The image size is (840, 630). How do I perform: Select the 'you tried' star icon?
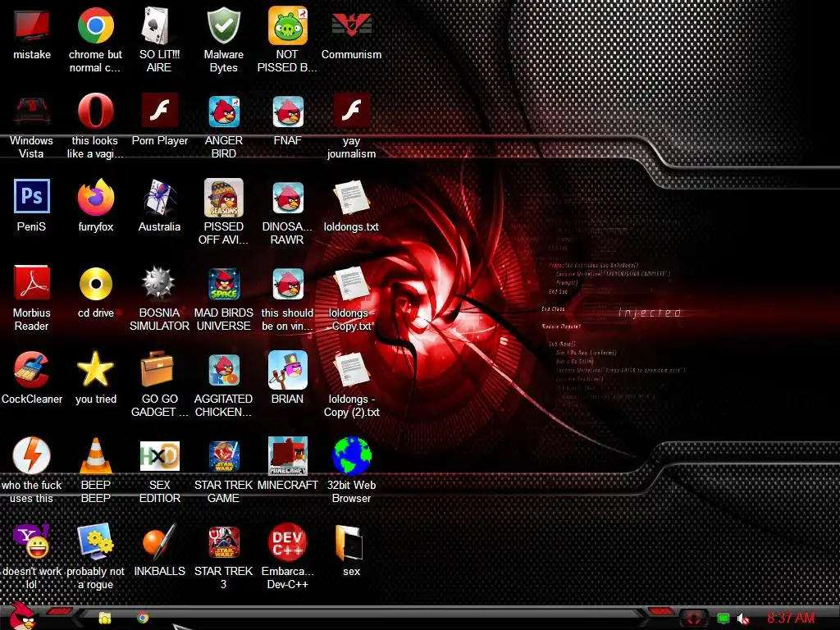pos(95,369)
